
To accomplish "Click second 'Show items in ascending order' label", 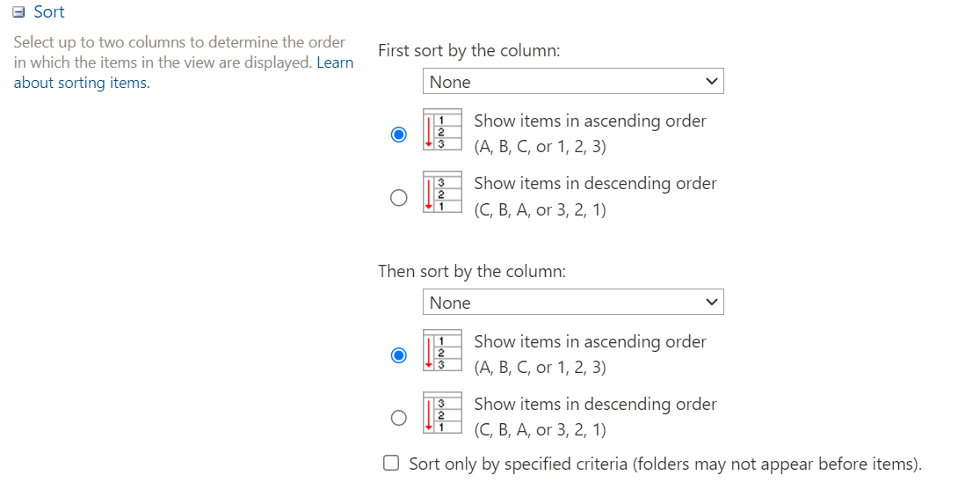I will pos(590,342).
